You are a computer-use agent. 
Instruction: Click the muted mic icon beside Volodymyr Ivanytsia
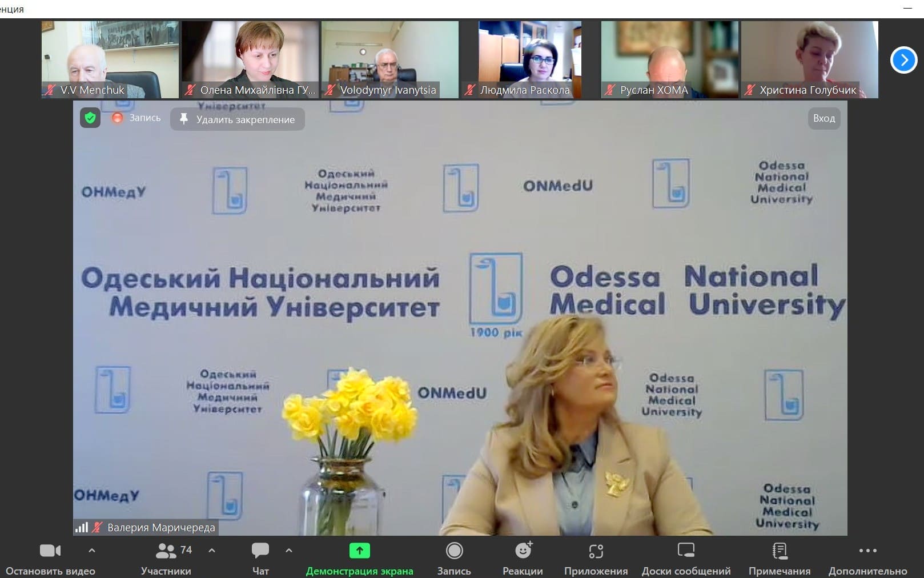[x=330, y=90]
